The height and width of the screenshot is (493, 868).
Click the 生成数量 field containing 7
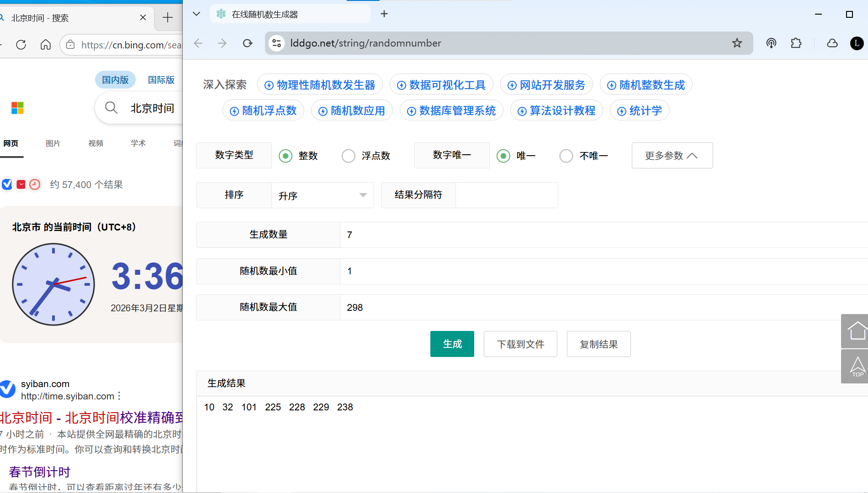click(x=604, y=235)
